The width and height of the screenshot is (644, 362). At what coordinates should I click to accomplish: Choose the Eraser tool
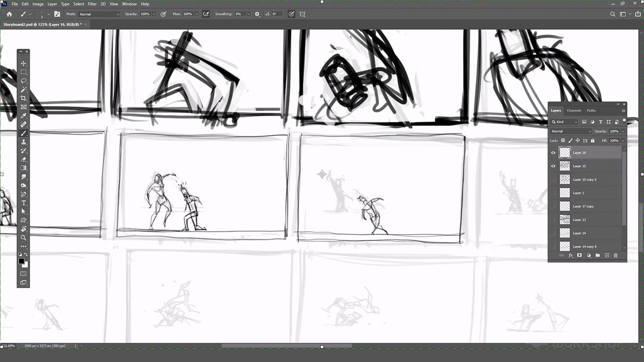(x=24, y=159)
